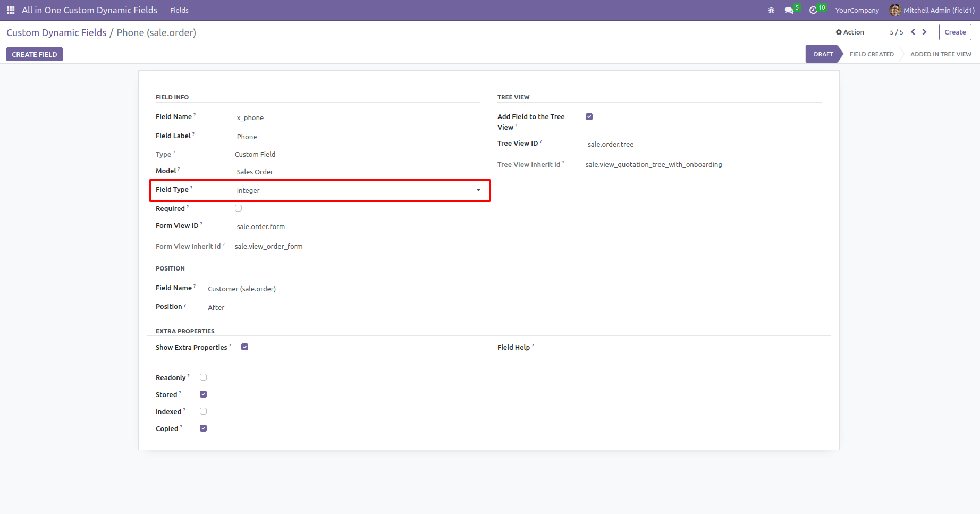Viewport: 980px width, 514px height.
Task: Check the Indexed checkbox
Action: click(203, 411)
